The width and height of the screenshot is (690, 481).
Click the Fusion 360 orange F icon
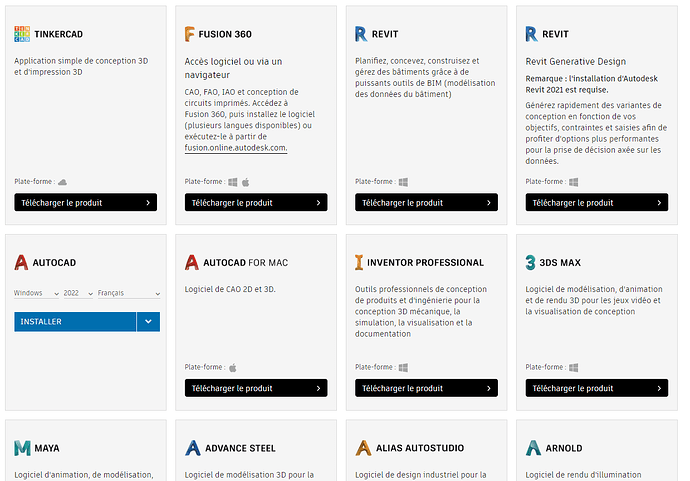click(189, 34)
